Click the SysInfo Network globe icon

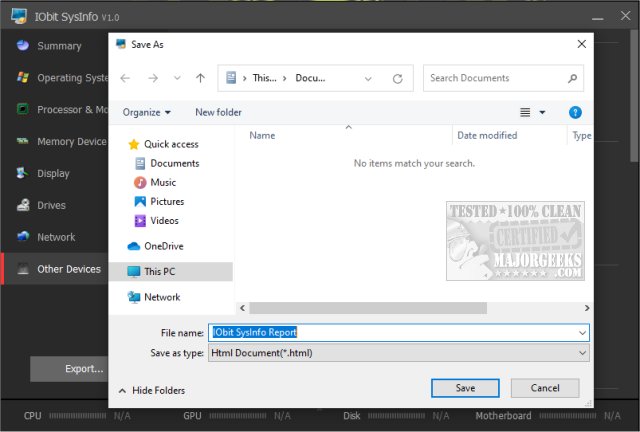(x=23, y=236)
